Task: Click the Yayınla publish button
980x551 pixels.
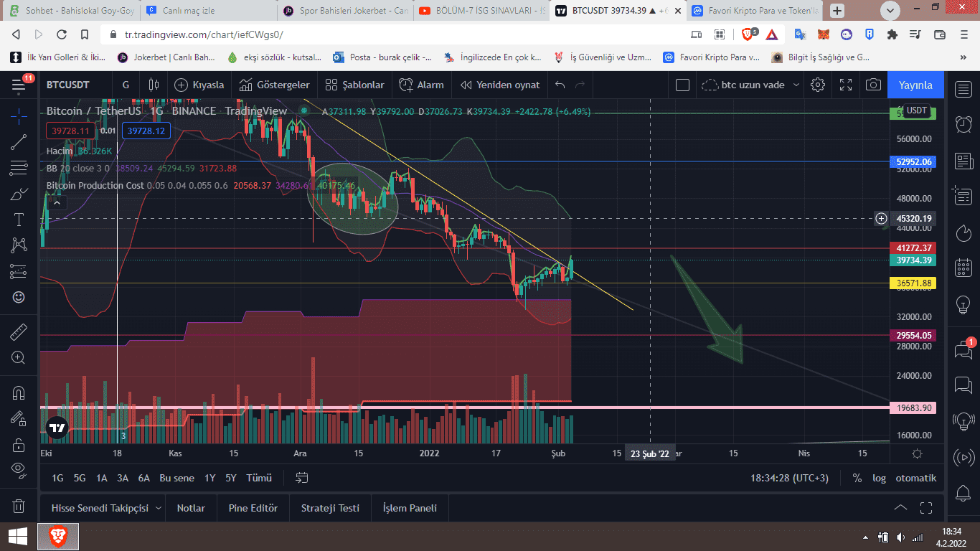Action: tap(915, 85)
